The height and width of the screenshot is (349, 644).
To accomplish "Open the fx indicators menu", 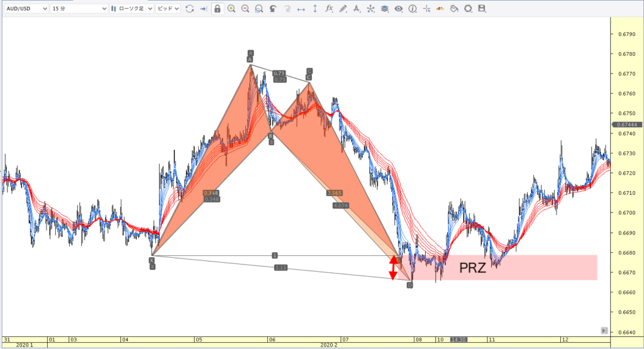I will pos(328,9).
